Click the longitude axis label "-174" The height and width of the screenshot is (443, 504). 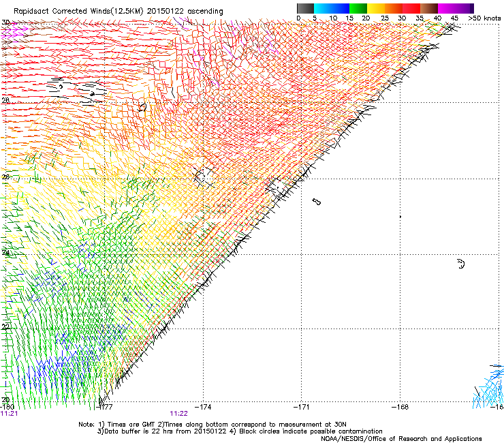tap(204, 407)
